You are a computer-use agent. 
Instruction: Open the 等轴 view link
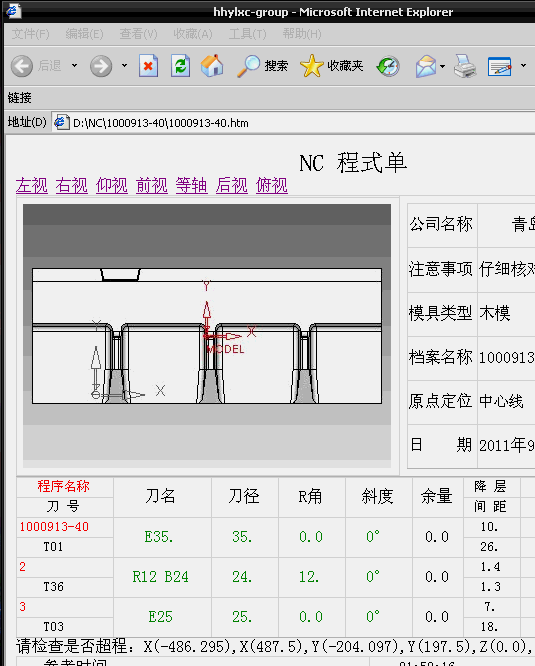(x=191, y=186)
